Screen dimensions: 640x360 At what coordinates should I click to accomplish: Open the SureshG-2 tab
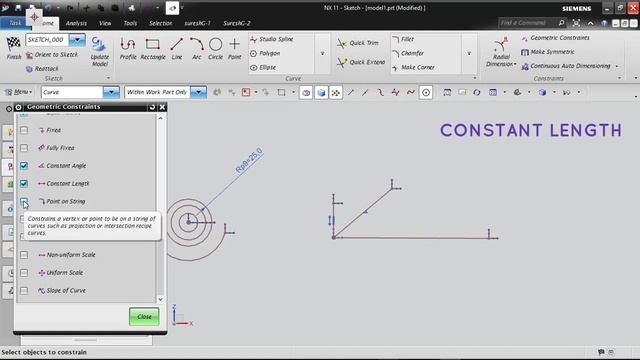pyautogui.click(x=236, y=23)
